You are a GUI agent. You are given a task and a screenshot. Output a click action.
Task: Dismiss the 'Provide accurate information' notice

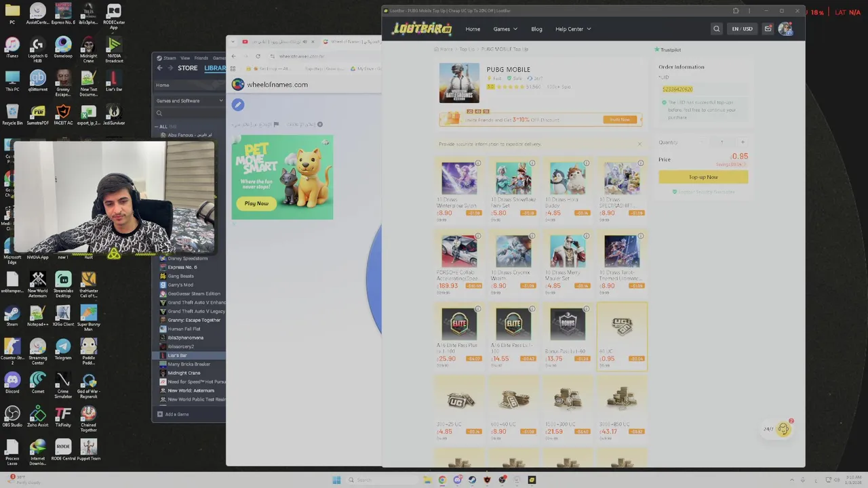pos(639,144)
